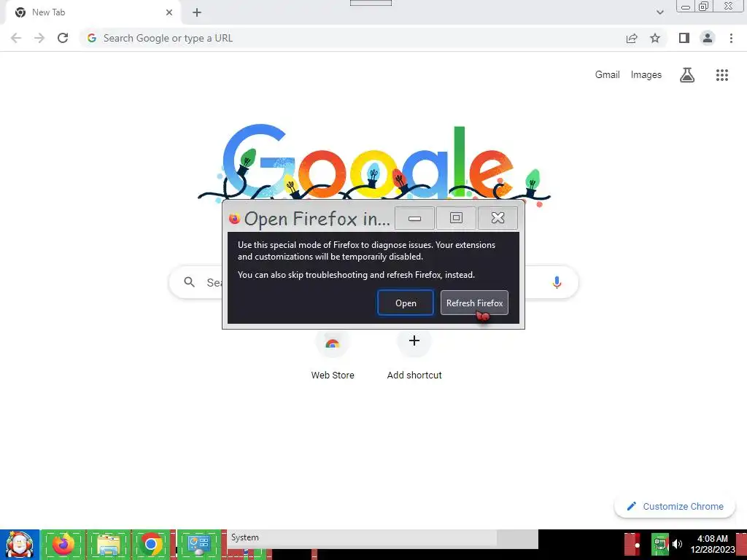This screenshot has width=747, height=560.
Task: Click the volume speaker tray icon
Action: 678,544
